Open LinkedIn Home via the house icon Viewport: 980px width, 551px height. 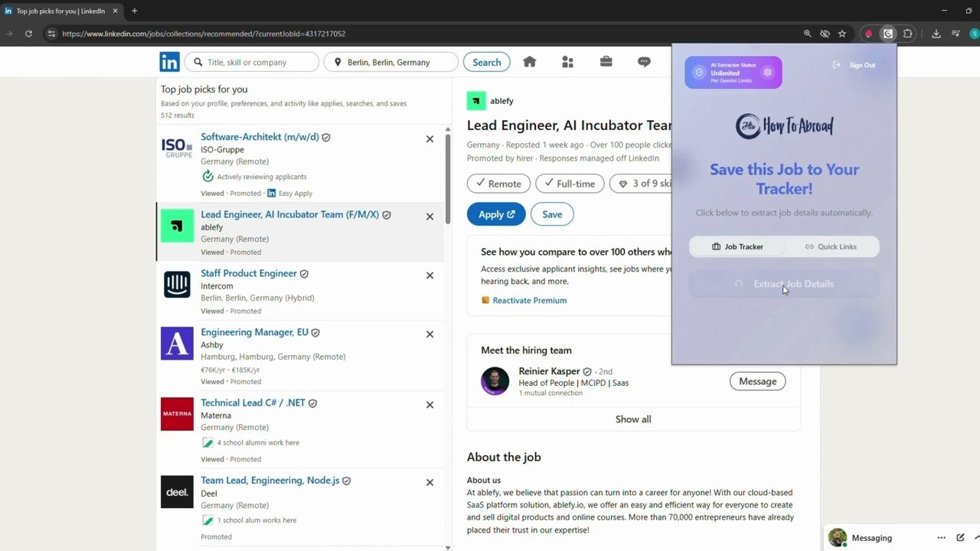(529, 61)
